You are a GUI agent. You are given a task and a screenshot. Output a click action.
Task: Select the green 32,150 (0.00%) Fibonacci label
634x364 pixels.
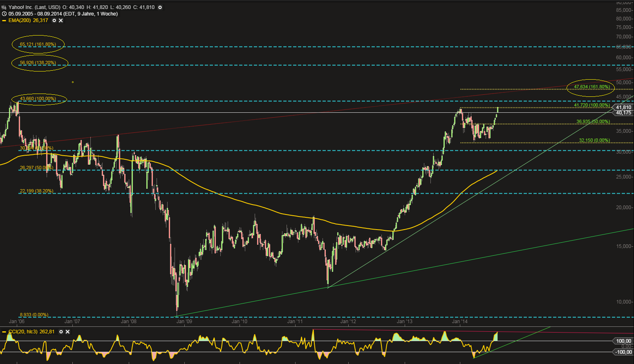pos(594,140)
